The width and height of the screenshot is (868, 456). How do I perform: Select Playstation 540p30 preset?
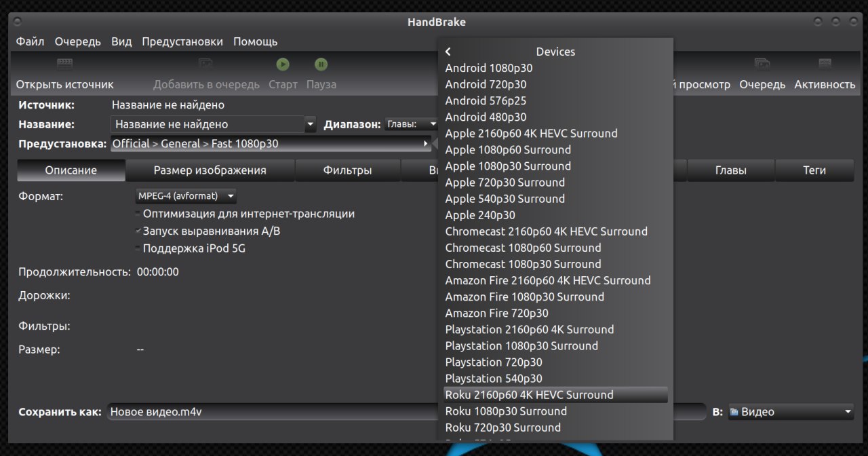coord(555,378)
